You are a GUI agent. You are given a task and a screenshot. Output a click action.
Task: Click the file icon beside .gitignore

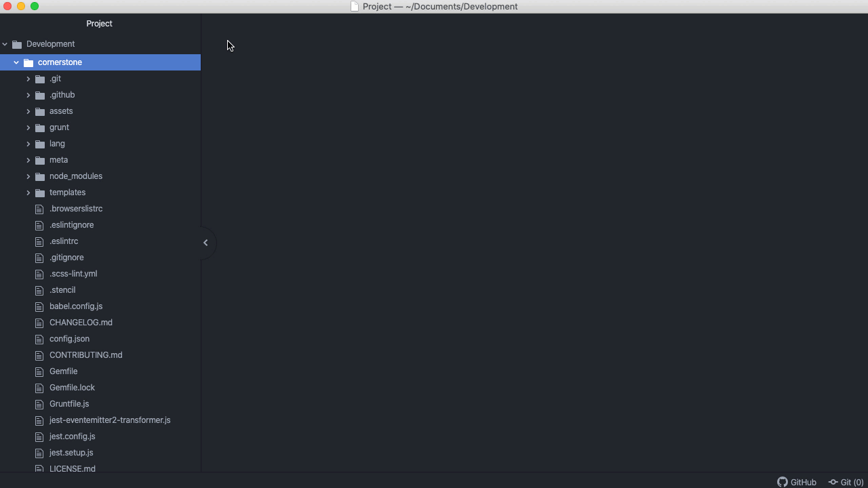(39, 257)
